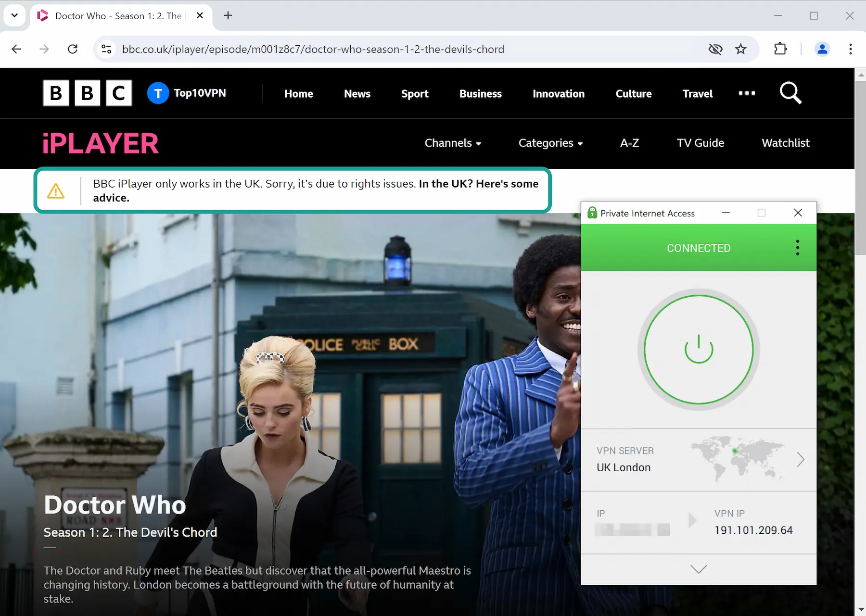Go to BBC Sport
This screenshot has height=616, width=866.
pyautogui.click(x=415, y=94)
